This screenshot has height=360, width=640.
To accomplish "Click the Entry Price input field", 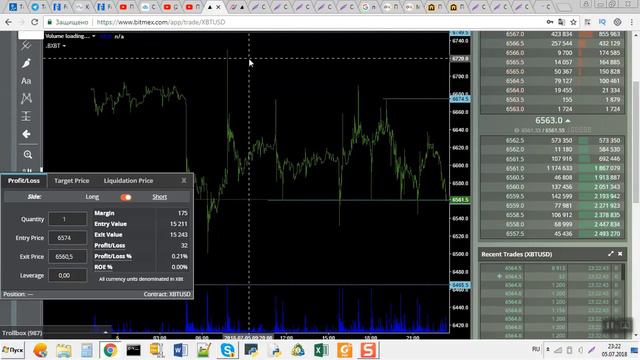I will pos(67,238).
